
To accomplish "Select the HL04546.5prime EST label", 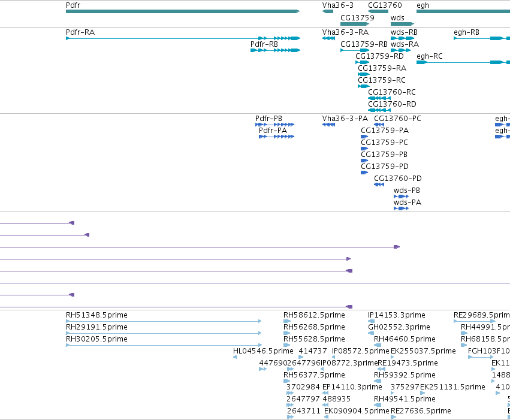I will pos(263,351).
